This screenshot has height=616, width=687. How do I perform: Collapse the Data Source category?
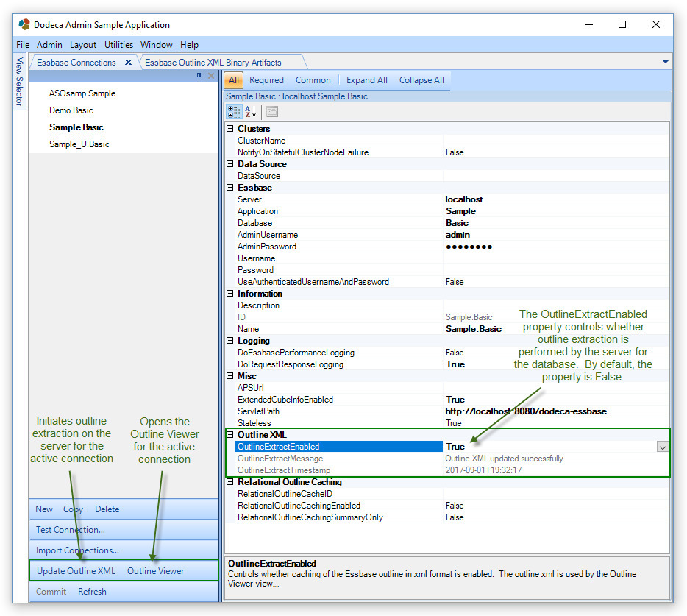pos(229,164)
